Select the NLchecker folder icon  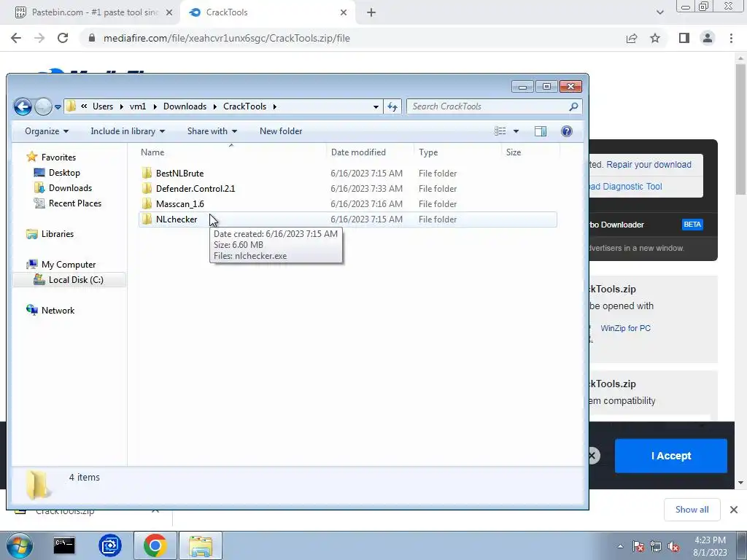coord(147,219)
